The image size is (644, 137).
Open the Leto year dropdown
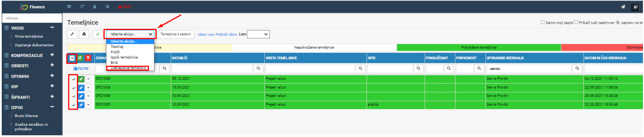(x=258, y=34)
